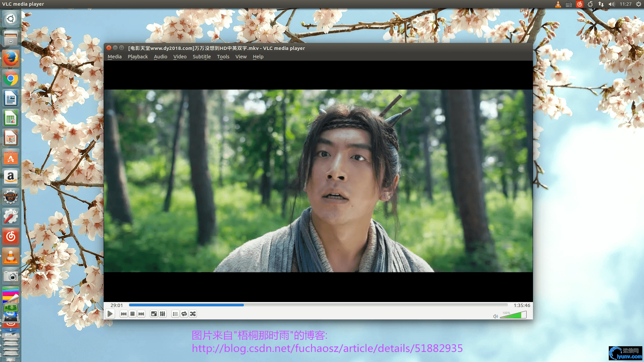Open keyboard input indicator in top panel
Image resolution: width=644 pixels, height=362 pixels.
pos(569,4)
